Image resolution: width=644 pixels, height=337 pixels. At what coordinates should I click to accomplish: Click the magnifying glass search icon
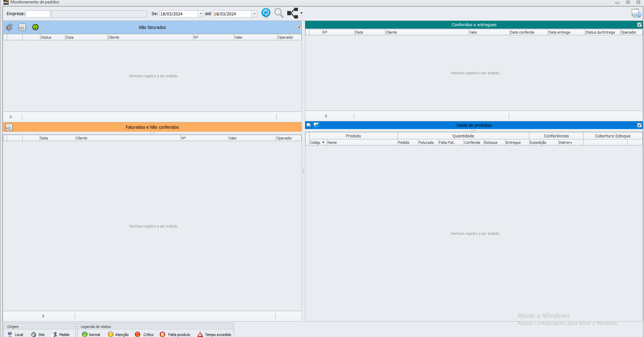(279, 13)
